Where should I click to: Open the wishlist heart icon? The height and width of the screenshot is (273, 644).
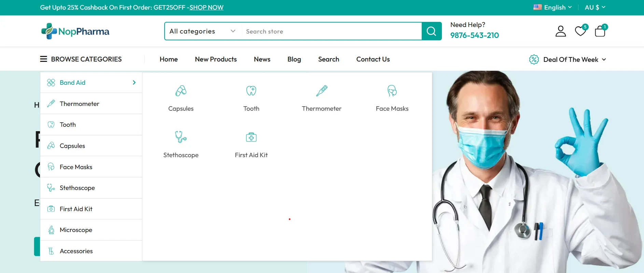click(580, 31)
